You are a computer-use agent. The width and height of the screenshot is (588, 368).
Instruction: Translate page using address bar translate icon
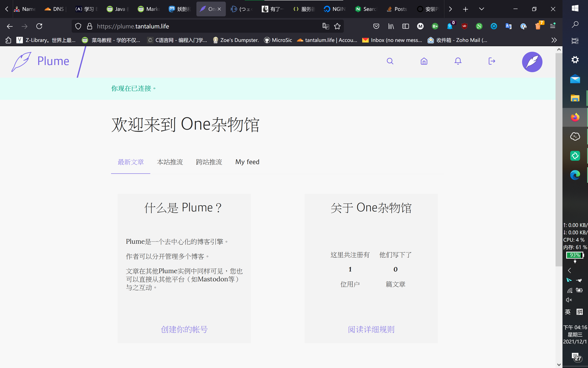[326, 26]
